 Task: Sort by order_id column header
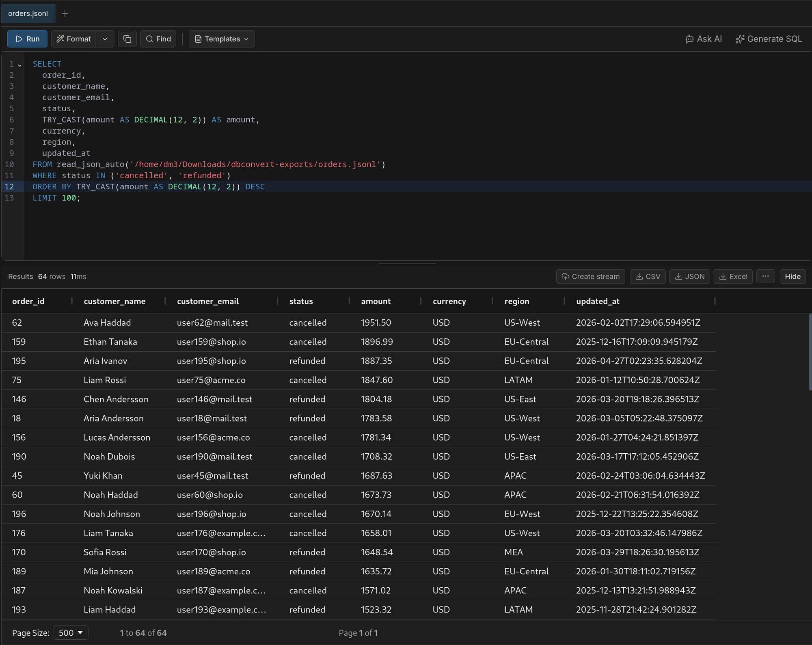point(28,301)
